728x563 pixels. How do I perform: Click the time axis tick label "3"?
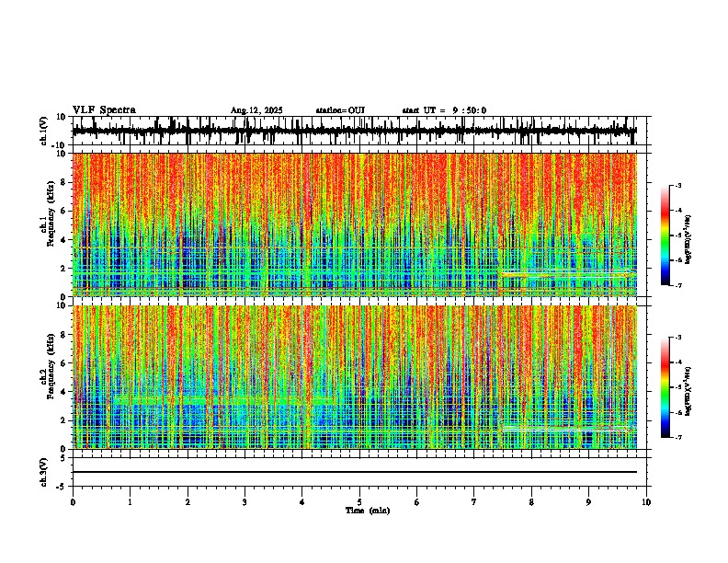click(245, 502)
